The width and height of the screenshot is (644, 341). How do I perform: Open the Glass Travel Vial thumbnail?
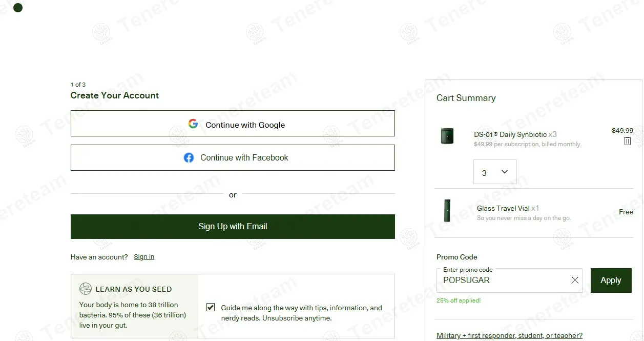tap(447, 211)
